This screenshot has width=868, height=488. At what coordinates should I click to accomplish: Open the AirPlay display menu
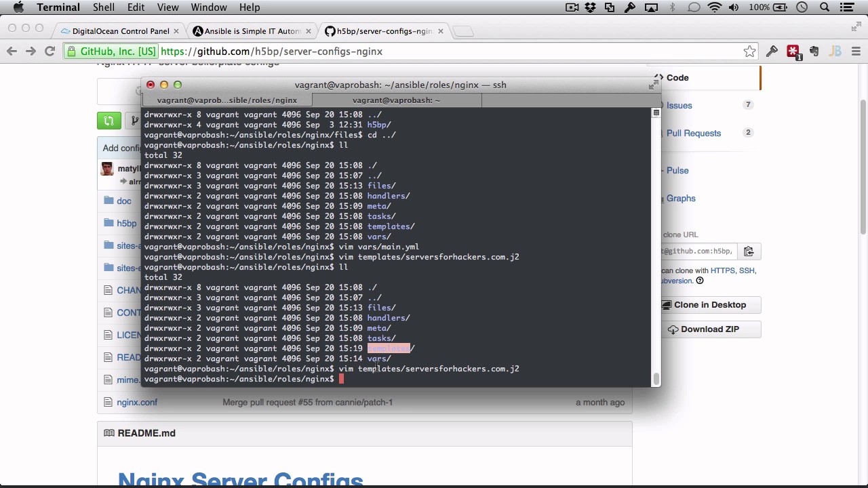[651, 7]
